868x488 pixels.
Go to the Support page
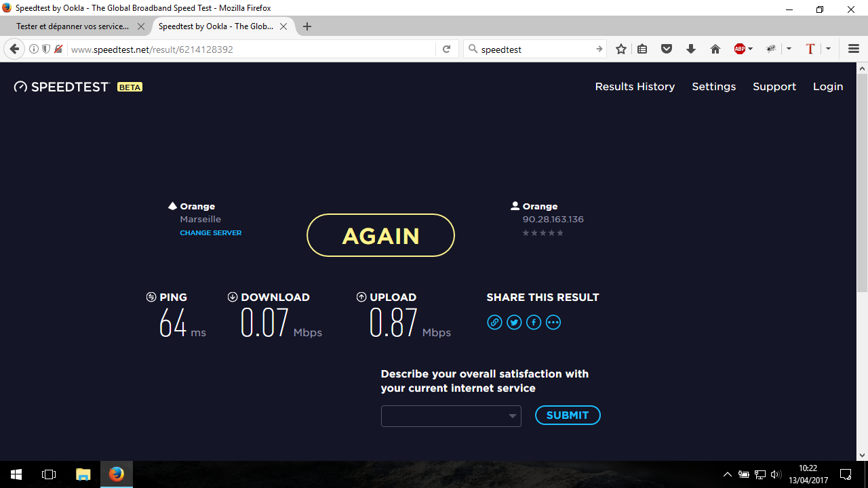tap(774, 87)
